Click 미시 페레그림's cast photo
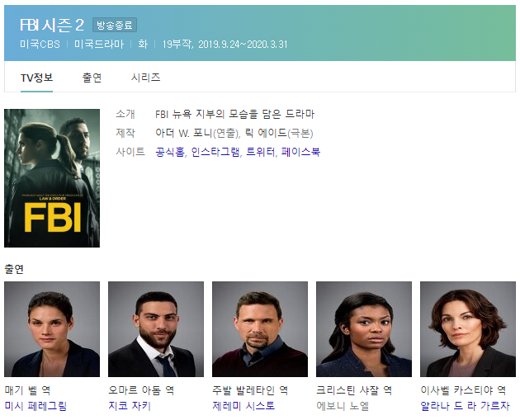This screenshot has height=420, width=520. (52, 329)
